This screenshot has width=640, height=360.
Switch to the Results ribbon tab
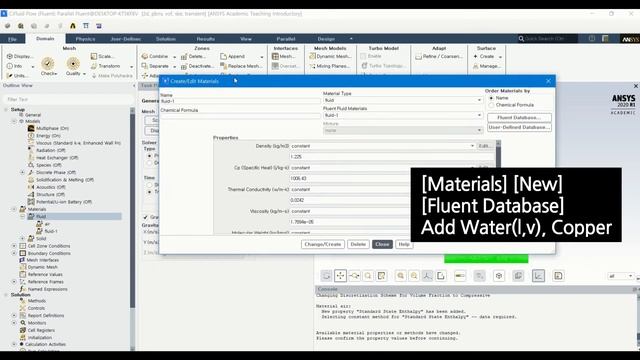point(206,39)
